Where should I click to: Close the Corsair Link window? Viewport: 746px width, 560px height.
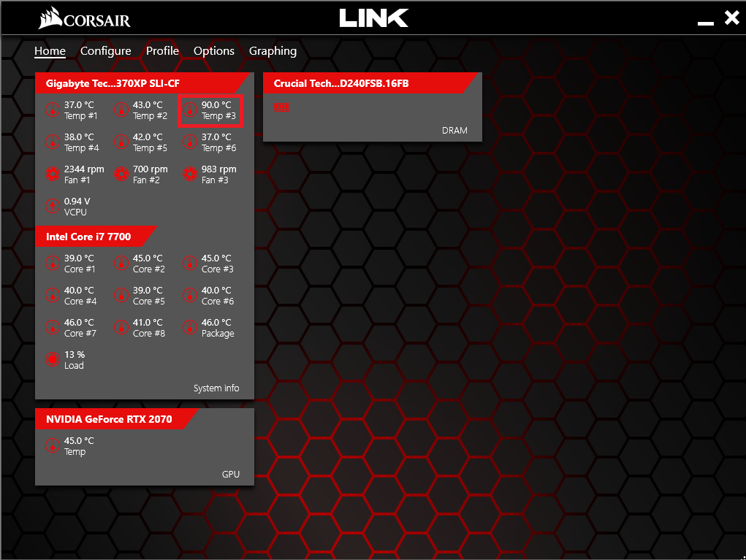tap(732, 18)
